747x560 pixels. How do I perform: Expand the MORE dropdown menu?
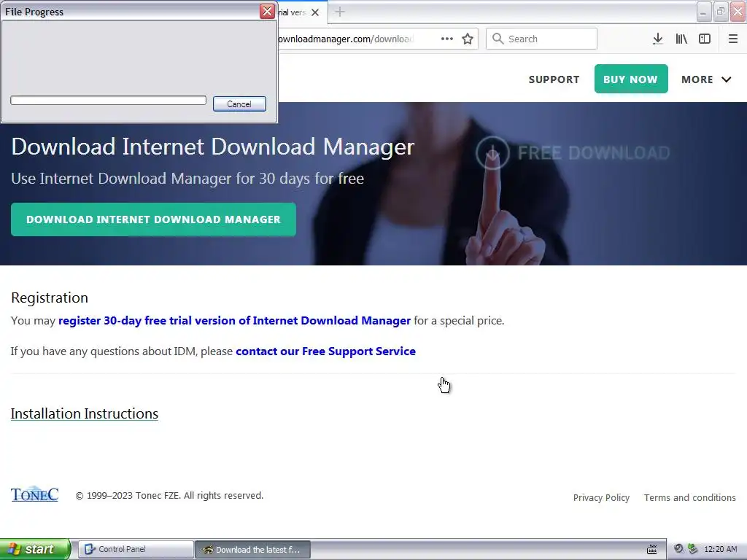(706, 79)
